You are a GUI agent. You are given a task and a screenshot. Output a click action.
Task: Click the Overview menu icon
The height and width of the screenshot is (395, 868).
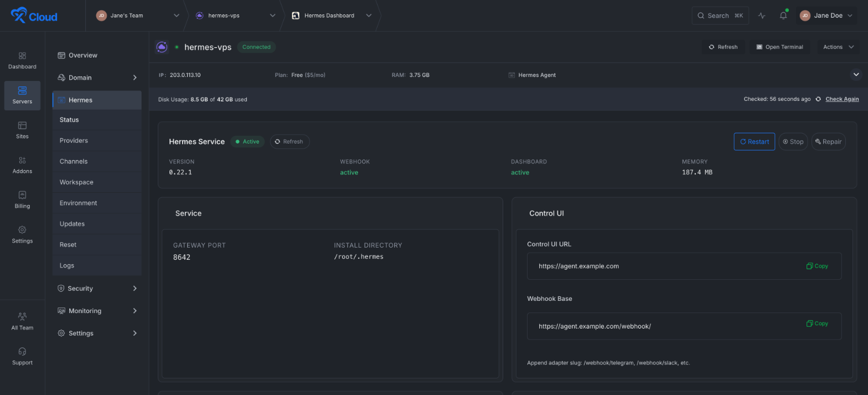pos(61,55)
